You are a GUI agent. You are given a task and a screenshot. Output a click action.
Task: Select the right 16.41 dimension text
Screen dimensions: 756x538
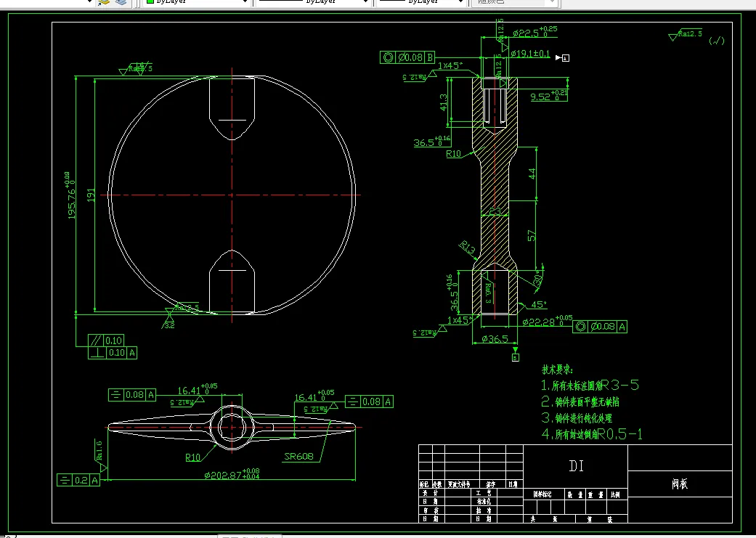314,396
